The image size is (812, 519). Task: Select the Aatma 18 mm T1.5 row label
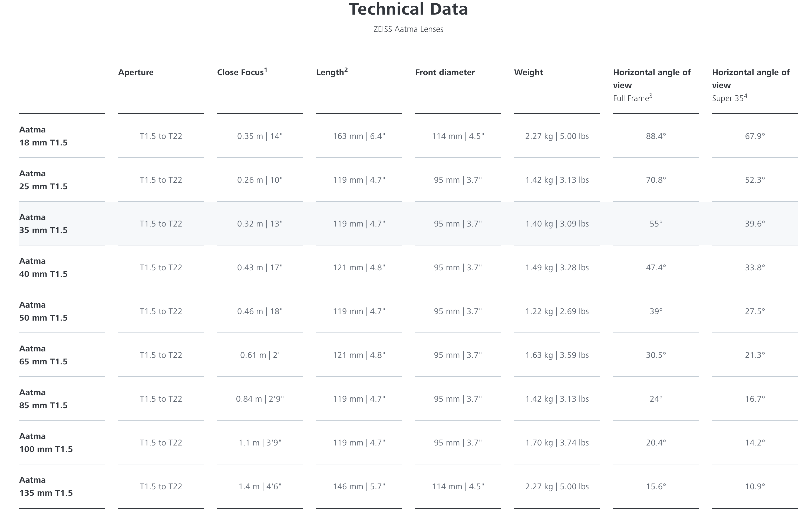click(44, 136)
